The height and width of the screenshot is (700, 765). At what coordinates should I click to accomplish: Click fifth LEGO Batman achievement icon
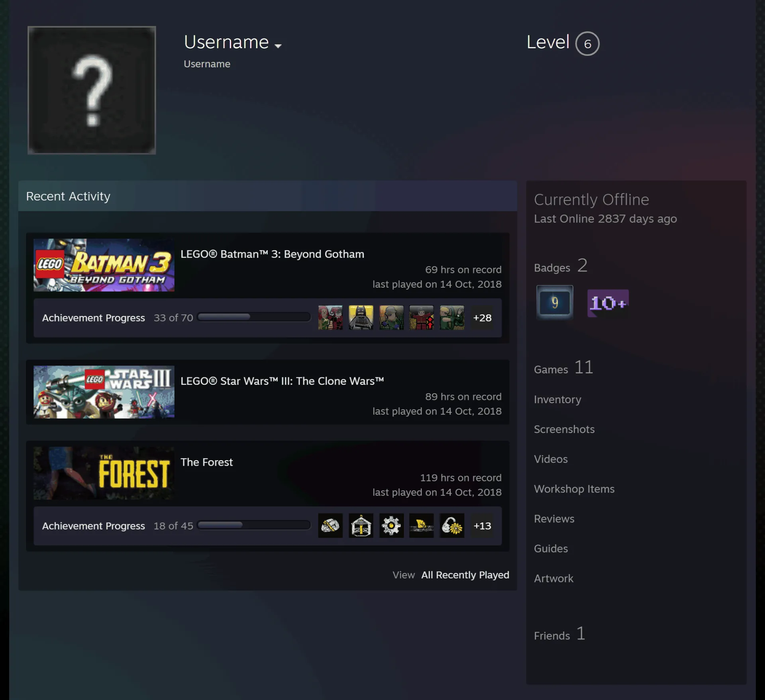pyautogui.click(x=452, y=318)
